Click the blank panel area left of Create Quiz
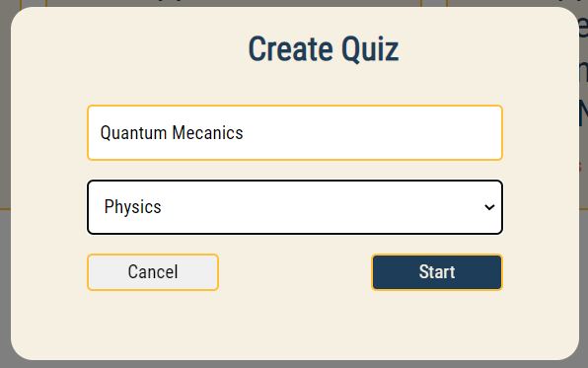588x368 pixels. click(x=131, y=48)
